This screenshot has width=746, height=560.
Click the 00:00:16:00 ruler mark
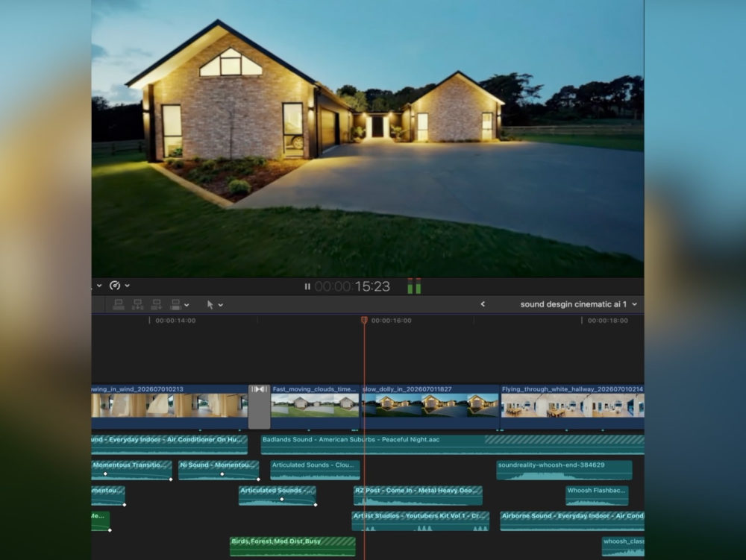click(391, 321)
